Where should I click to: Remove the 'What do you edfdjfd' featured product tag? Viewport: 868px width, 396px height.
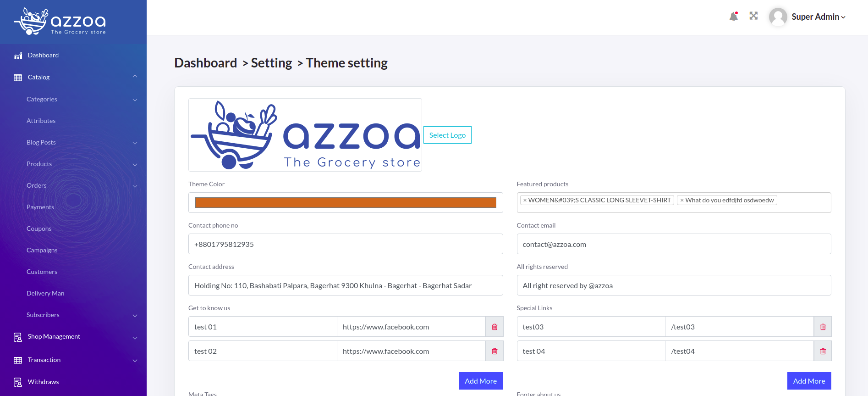click(x=682, y=201)
